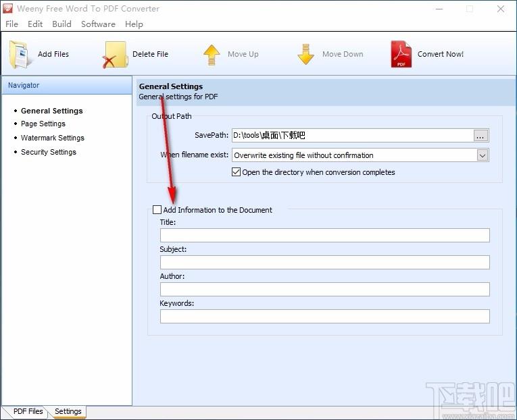Click the Convert Now PDF icon

401,54
